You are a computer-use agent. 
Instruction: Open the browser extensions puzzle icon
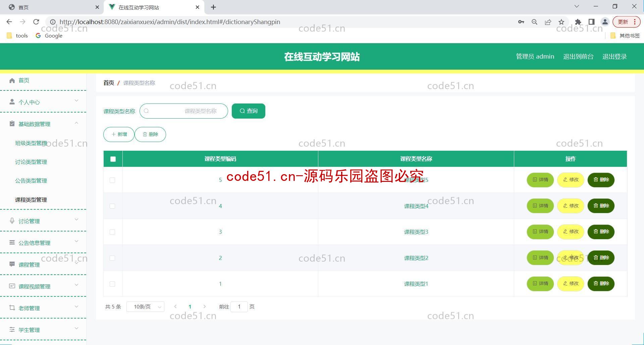point(578,22)
